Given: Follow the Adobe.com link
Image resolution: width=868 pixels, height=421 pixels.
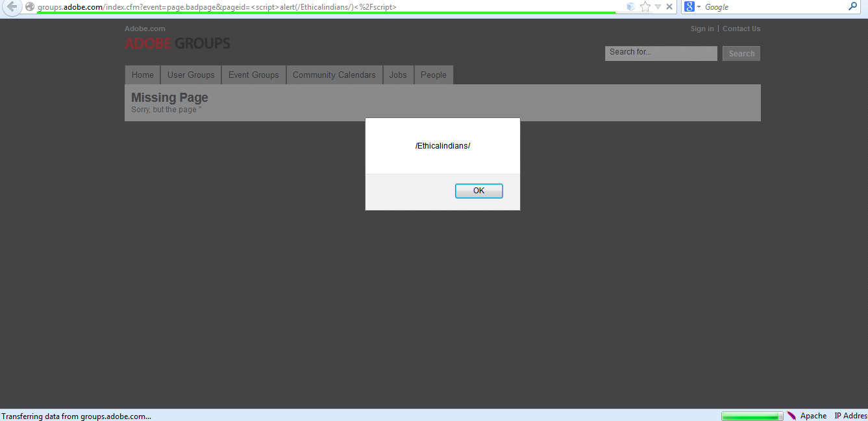Looking at the screenshot, I should point(145,29).
